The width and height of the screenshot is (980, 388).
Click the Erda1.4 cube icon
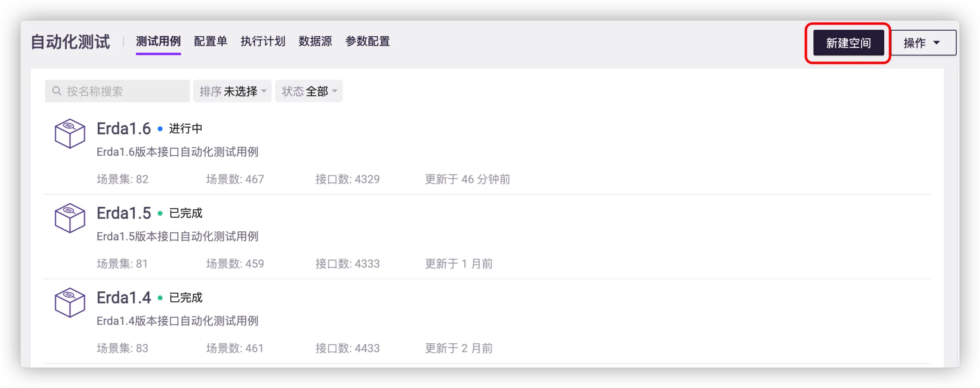[70, 302]
